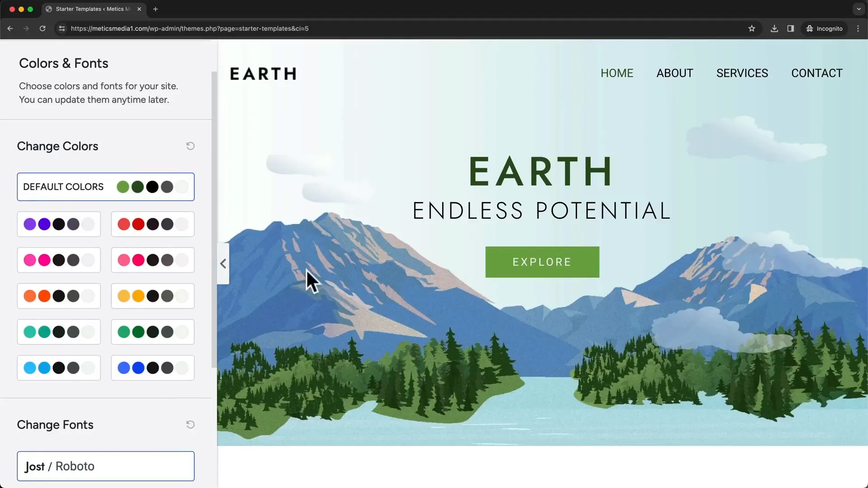Click the EXPLORE button in preview

tap(542, 262)
